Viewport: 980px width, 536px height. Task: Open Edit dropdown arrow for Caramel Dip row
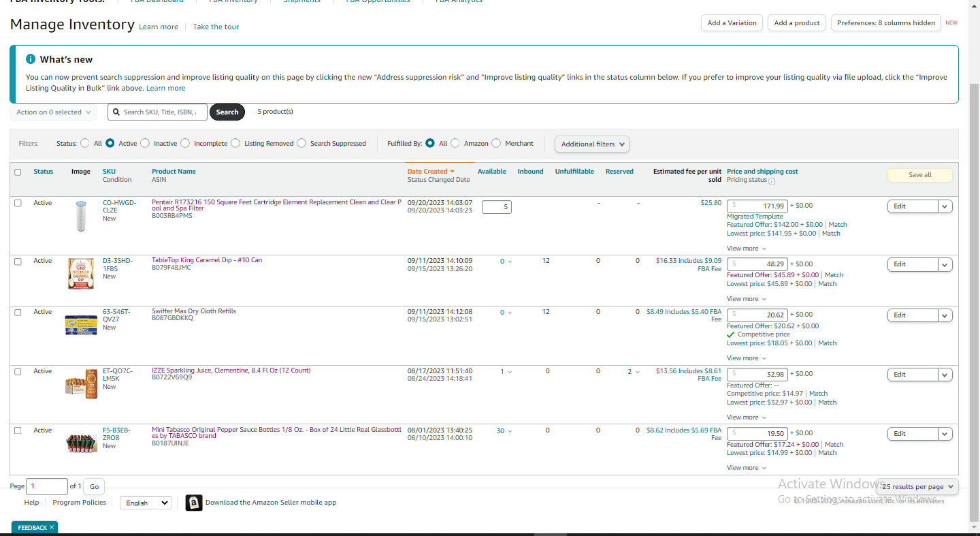[x=945, y=264]
